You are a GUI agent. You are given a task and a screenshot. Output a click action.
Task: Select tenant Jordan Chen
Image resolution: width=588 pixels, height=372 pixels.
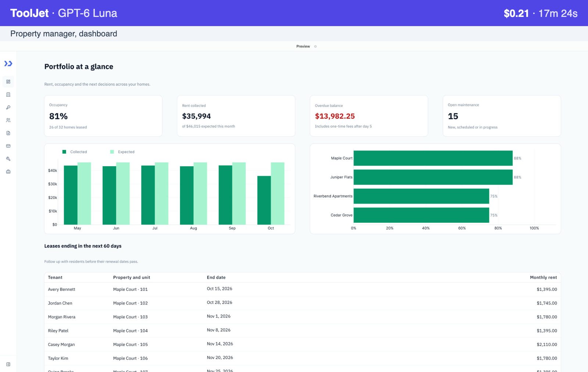60,303
